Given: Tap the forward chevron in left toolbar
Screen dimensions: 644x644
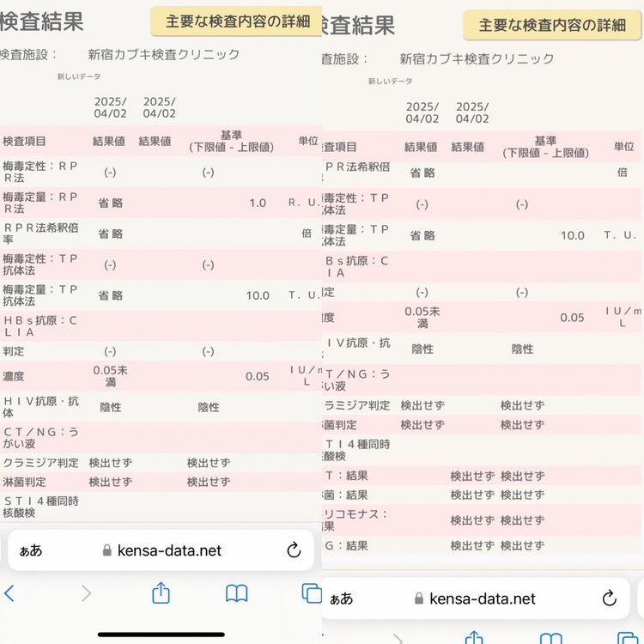Looking at the screenshot, I should pyautogui.click(x=85, y=592).
